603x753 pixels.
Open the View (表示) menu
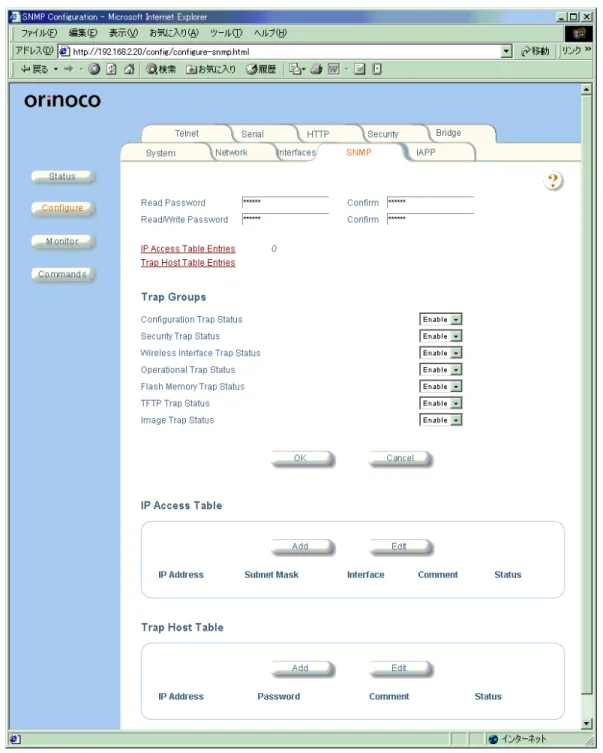point(123,33)
